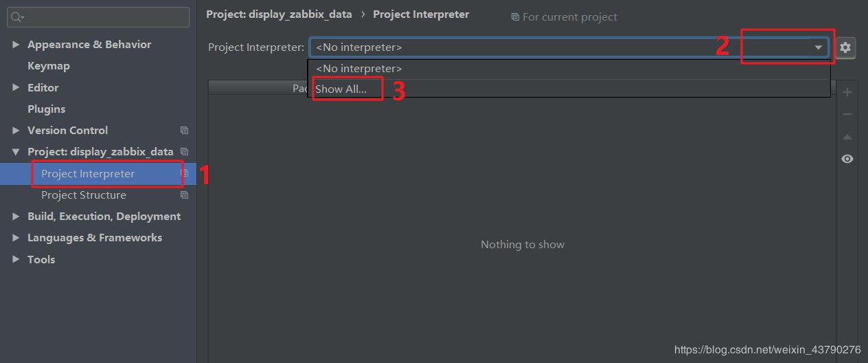Viewport: 868px width, 363px height.
Task: Choose the <No interpreter> dropdown option
Action: point(359,69)
